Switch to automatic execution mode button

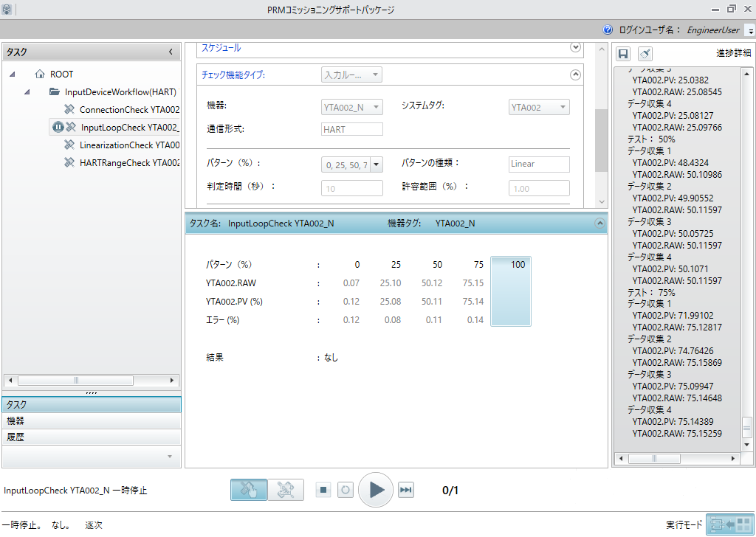point(286,490)
